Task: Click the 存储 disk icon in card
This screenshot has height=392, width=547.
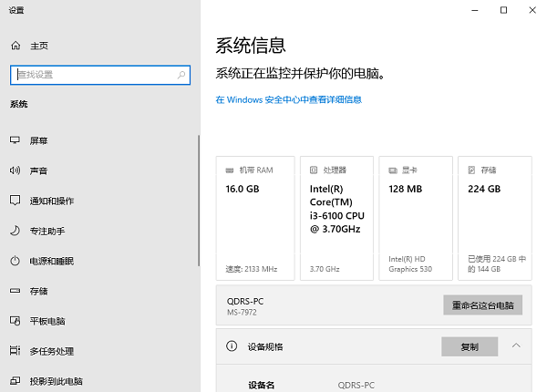Action: 471,170
